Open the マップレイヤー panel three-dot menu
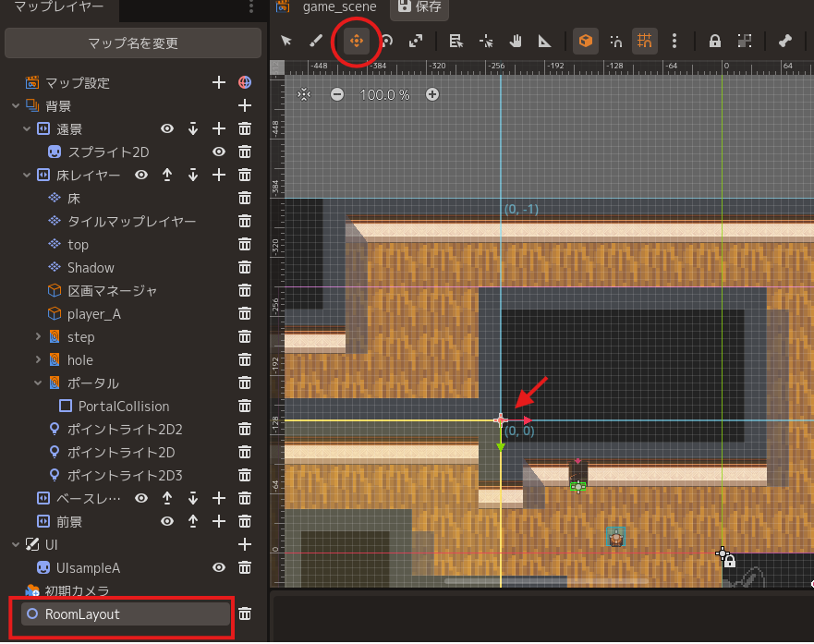Viewport: 814px width, 644px height. coord(251,6)
